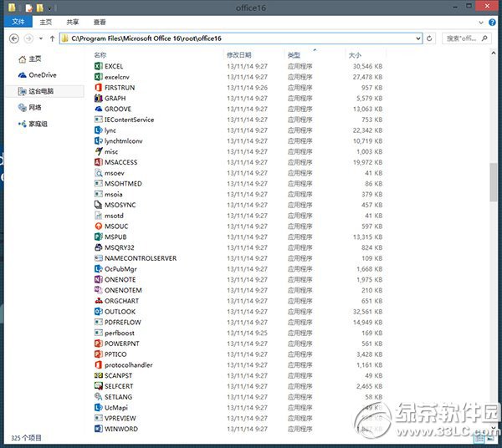Open the 文件 File menu tab
Viewport: 502px width, 448px height.
(x=18, y=22)
